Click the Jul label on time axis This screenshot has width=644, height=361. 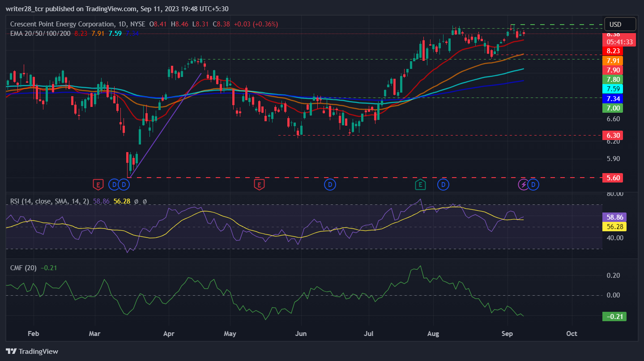pyautogui.click(x=369, y=334)
